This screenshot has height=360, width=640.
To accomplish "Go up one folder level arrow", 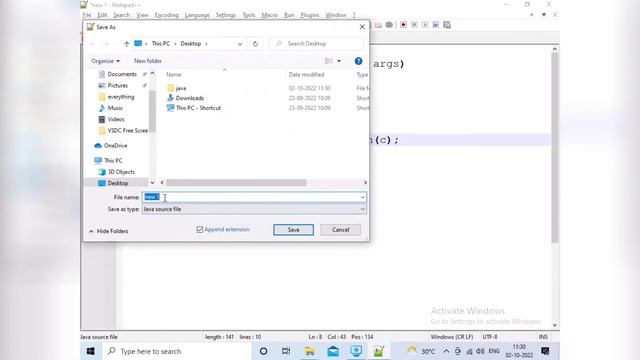I will tap(127, 44).
